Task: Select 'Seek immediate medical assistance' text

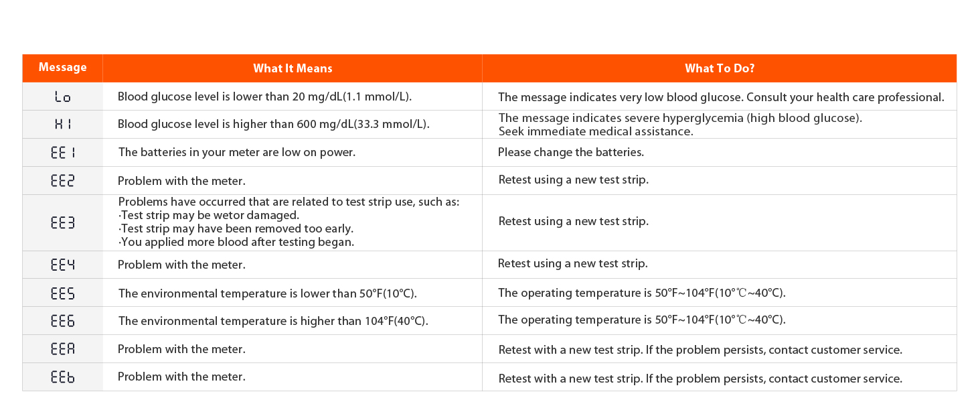Action: coord(595,131)
